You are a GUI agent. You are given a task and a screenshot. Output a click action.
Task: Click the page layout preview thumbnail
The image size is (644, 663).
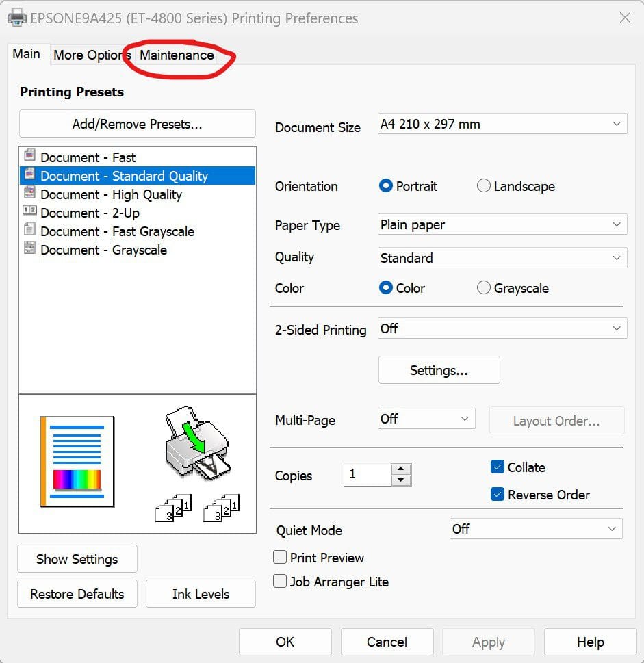[x=77, y=462]
